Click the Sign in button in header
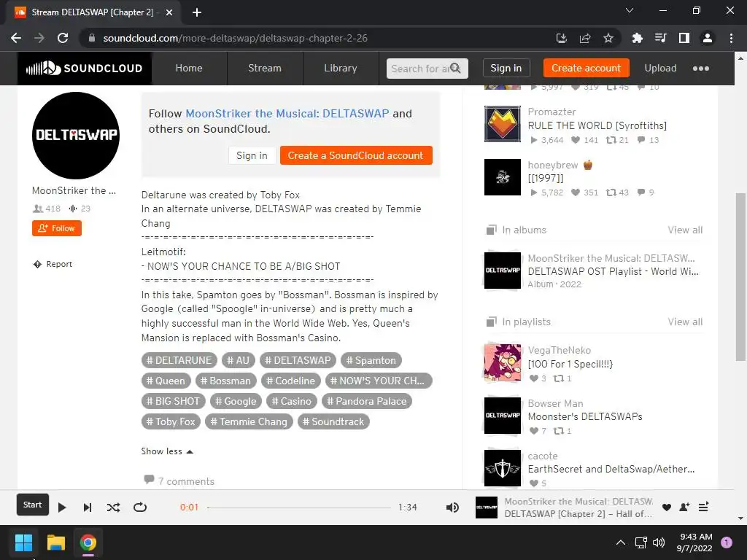 pyautogui.click(x=506, y=68)
